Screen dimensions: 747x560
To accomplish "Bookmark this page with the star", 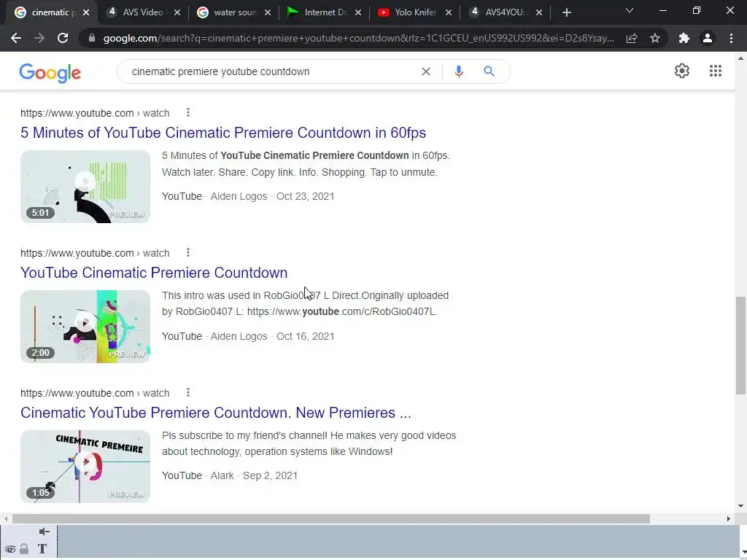I will click(x=655, y=38).
